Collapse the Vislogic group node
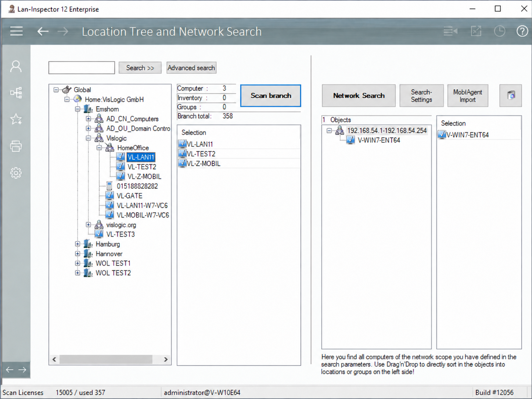Screen dimensions: 532x399 point(89,138)
